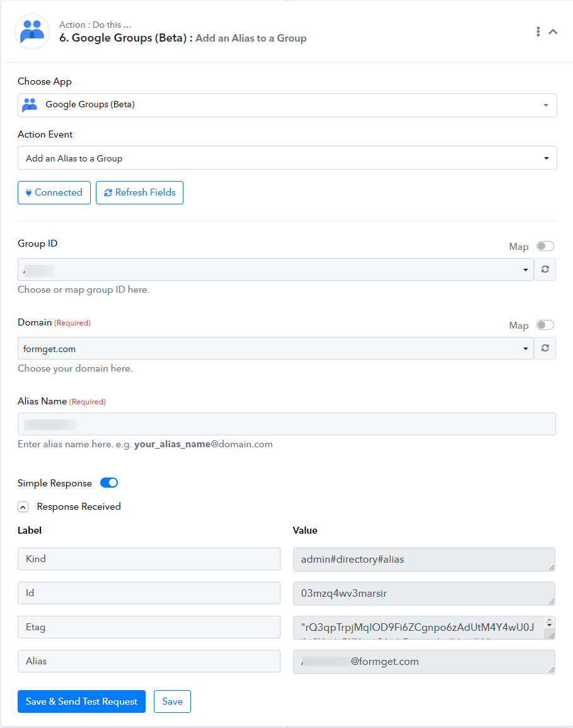This screenshot has width=573, height=728.
Task: Toggle the Map switch for Group ID
Action: 545,246
